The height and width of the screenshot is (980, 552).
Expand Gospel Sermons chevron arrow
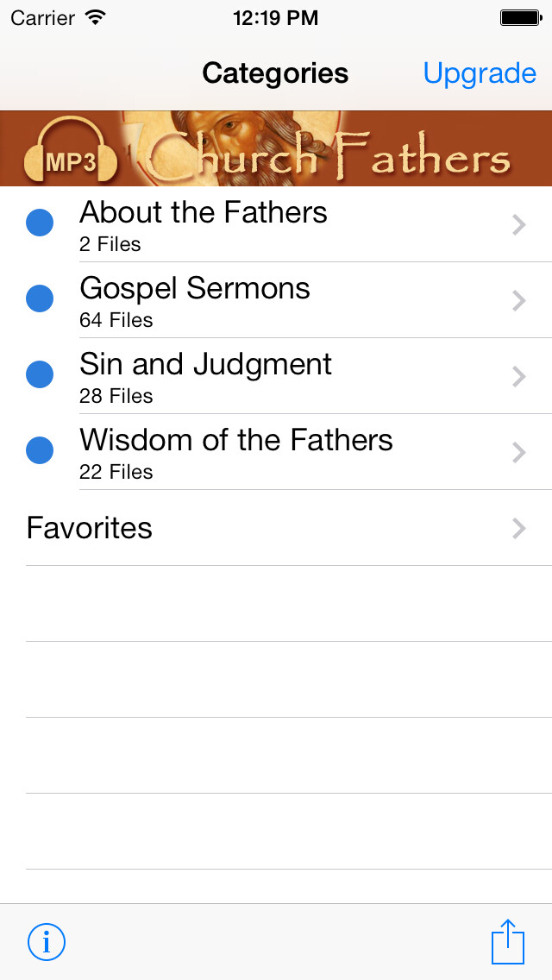518,300
